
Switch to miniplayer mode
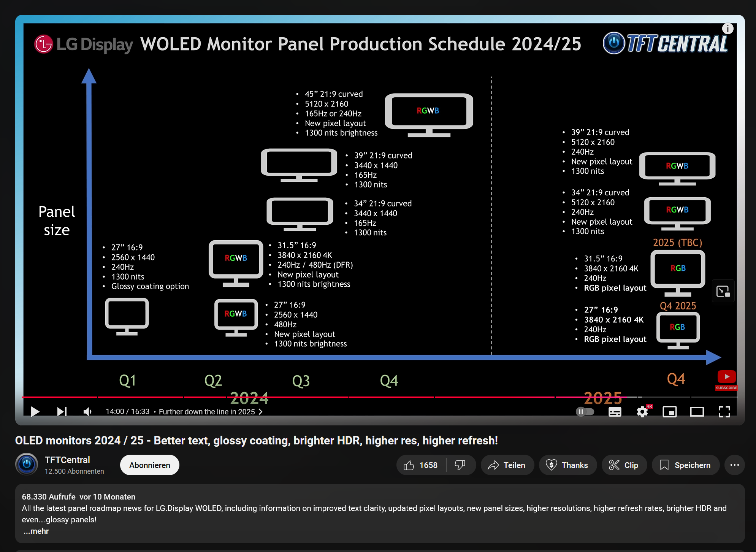click(670, 411)
